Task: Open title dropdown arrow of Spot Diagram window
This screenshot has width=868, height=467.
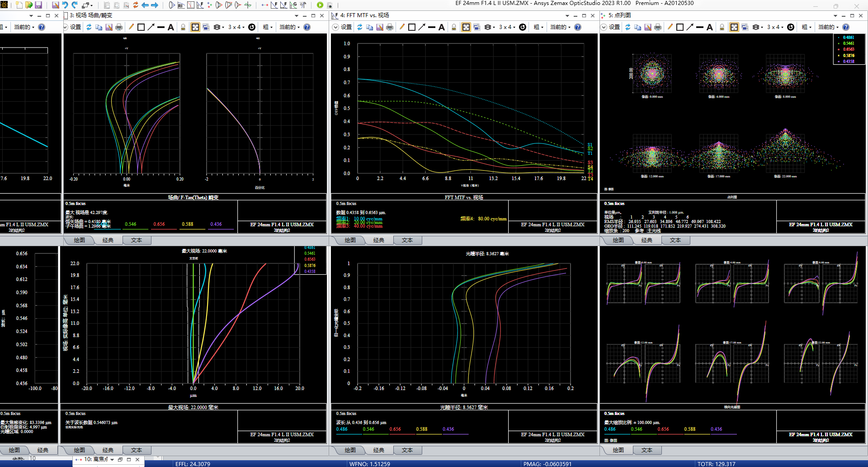Action: click(x=835, y=15)
